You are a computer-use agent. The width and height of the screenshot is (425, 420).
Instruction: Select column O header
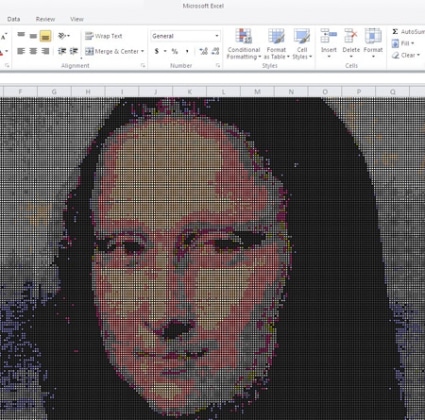pyautogui.click(x=325, y=92)
